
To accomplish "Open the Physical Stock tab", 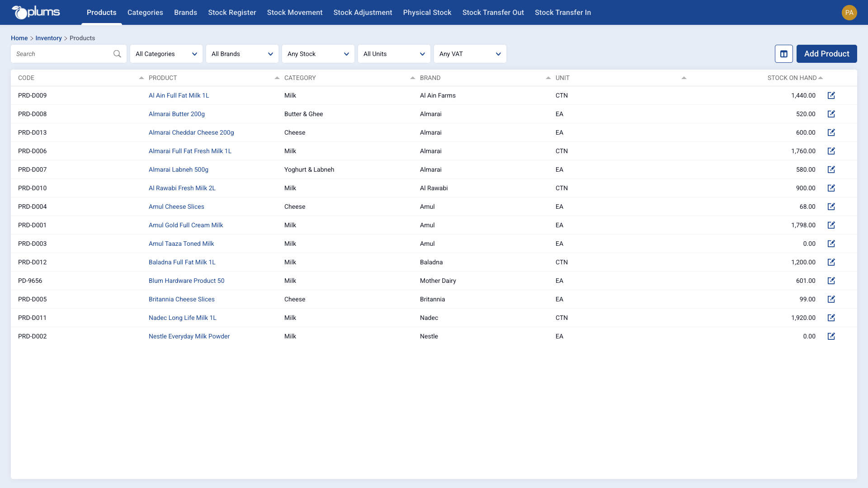I will [427, 13].
